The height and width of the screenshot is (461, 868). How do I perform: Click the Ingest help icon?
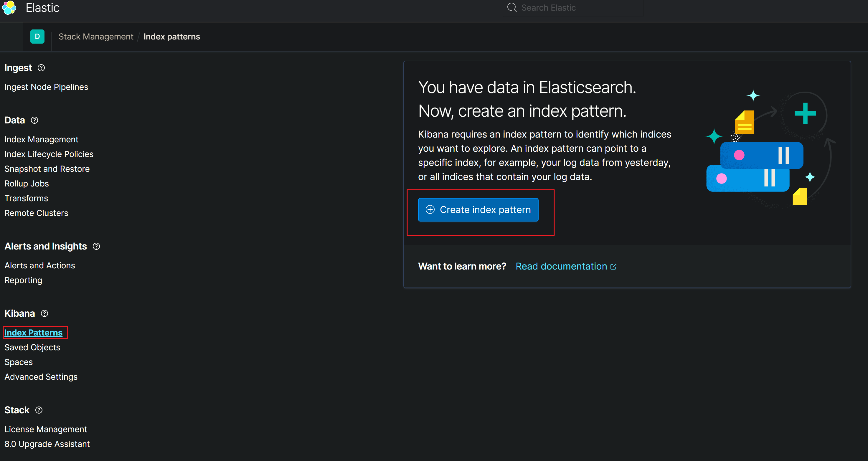(41, 68)
